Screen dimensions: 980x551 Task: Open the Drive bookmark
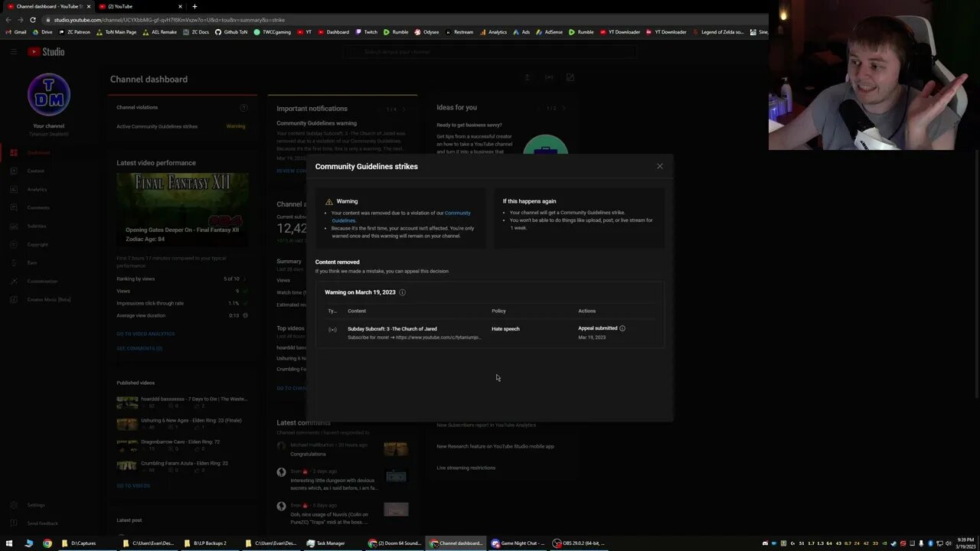click(x=42, y=32)
